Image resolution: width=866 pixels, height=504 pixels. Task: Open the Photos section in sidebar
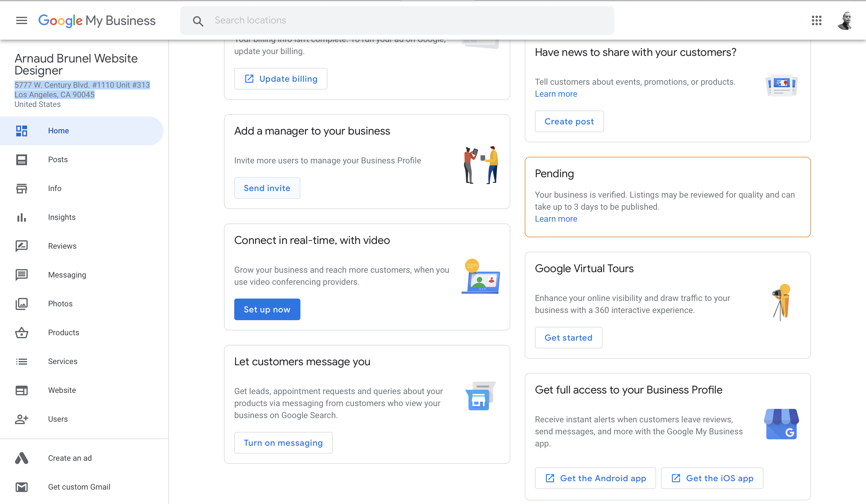(60, 304)
